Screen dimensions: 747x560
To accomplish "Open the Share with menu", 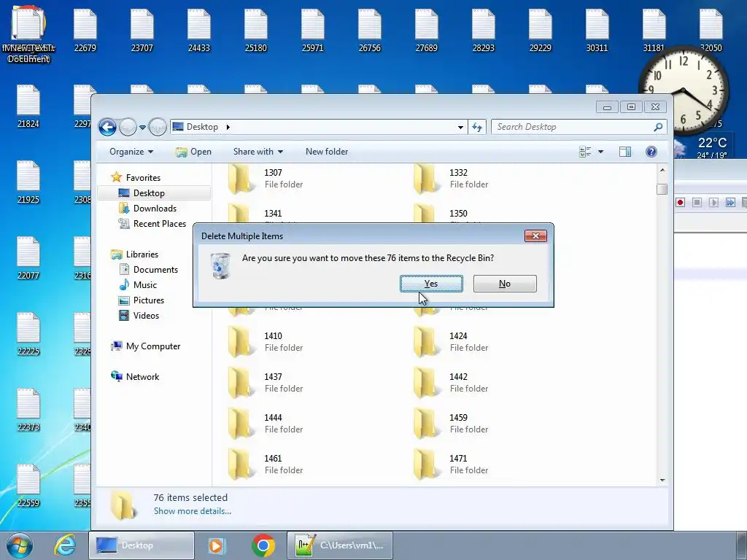I will tap(258, 152).
